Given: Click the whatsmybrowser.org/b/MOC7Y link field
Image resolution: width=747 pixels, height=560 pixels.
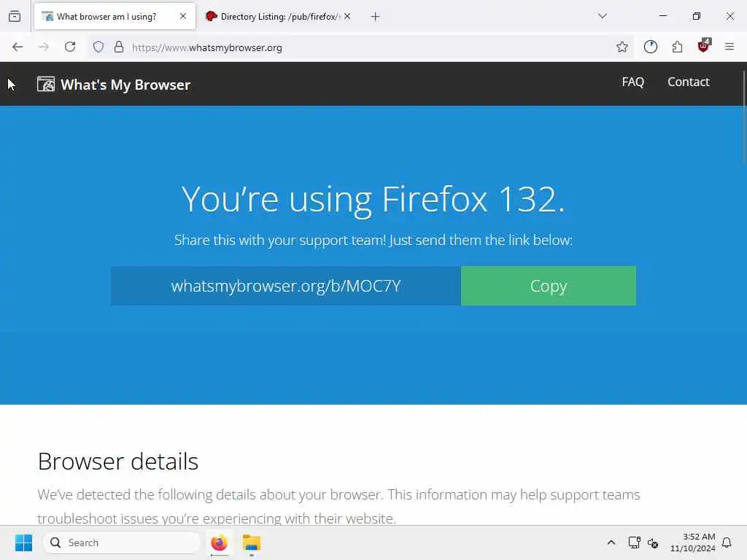Looking at the screenshot, I should (286, 286).
